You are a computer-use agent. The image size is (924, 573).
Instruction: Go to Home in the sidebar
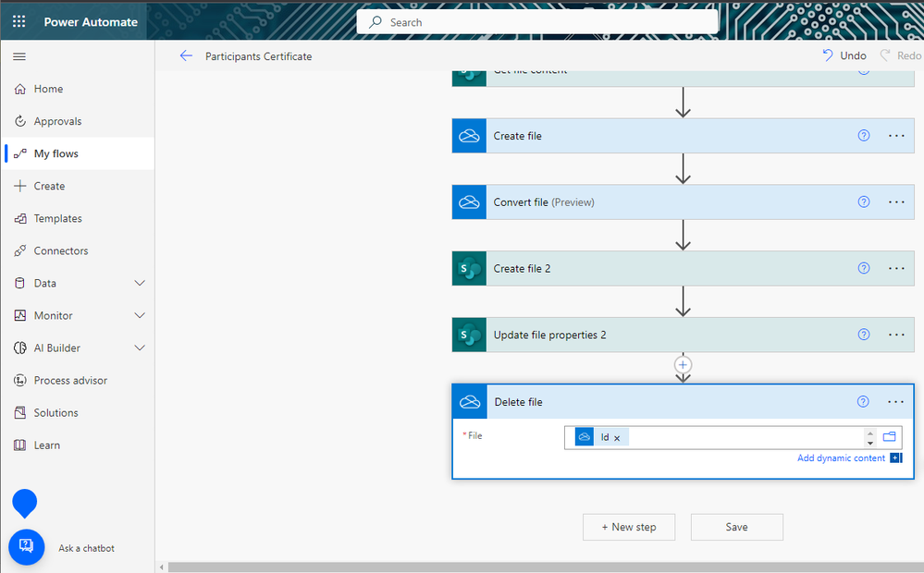click(78, 89)
